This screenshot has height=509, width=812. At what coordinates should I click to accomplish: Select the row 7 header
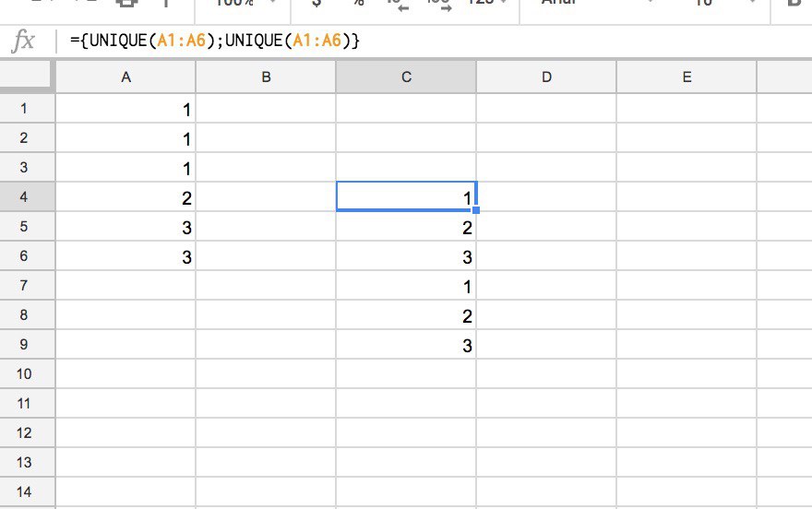tap(24, 286)
